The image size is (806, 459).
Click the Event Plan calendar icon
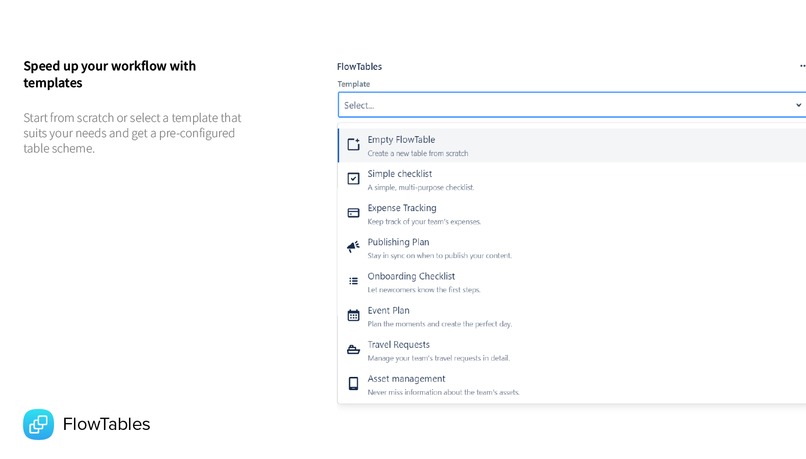coord(353,315)
